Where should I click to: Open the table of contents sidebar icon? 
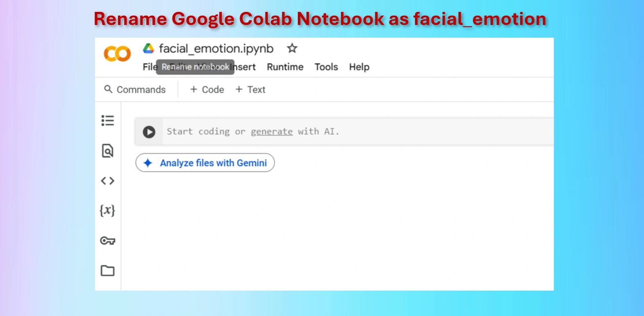108,120
